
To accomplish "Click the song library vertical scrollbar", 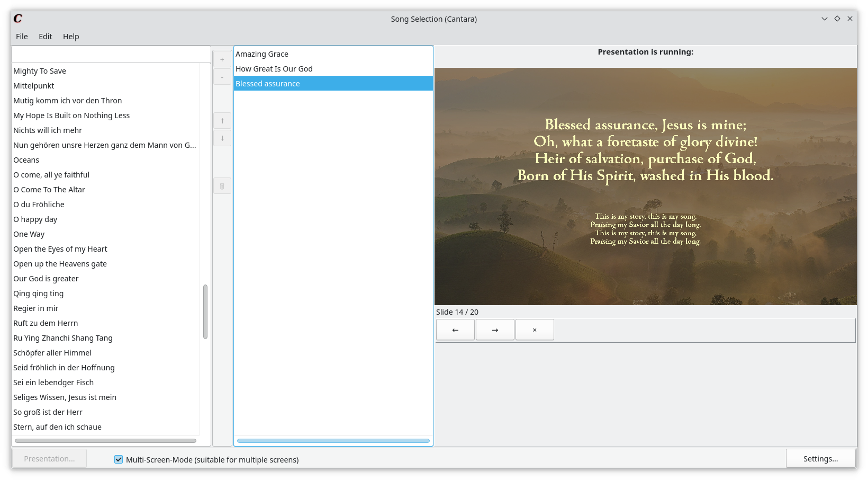I will point(205,312).
